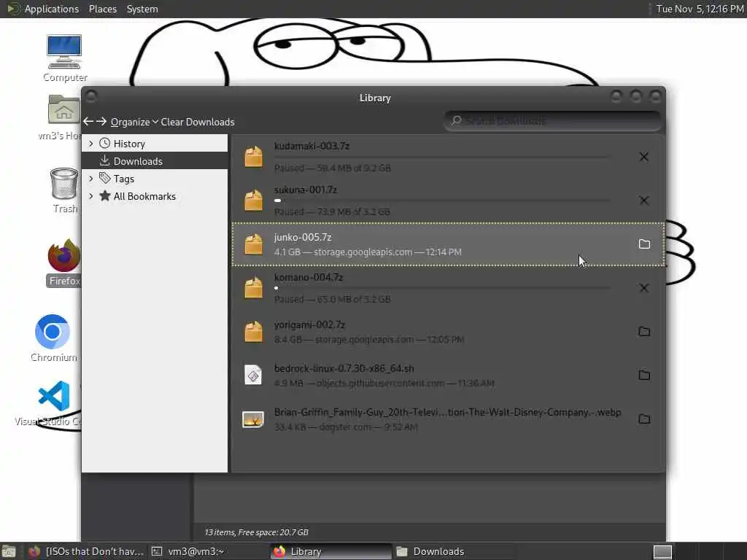Launch Chromium from the desktop

53,338
